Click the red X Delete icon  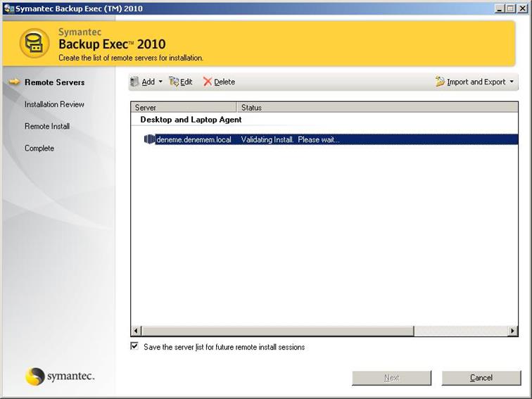[x=207, y=82]
